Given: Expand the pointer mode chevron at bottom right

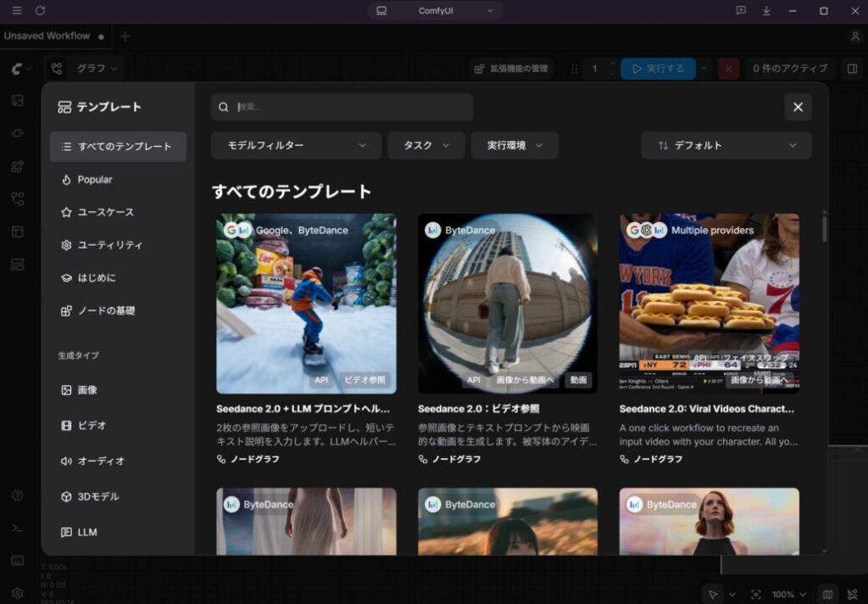Looking at the screenshot, I should click(x=732, y=594).
